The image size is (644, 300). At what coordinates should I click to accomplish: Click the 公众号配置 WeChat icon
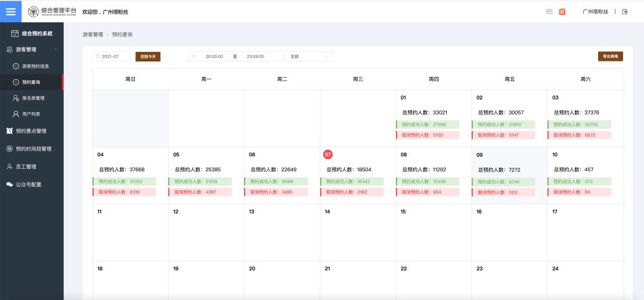10,184
